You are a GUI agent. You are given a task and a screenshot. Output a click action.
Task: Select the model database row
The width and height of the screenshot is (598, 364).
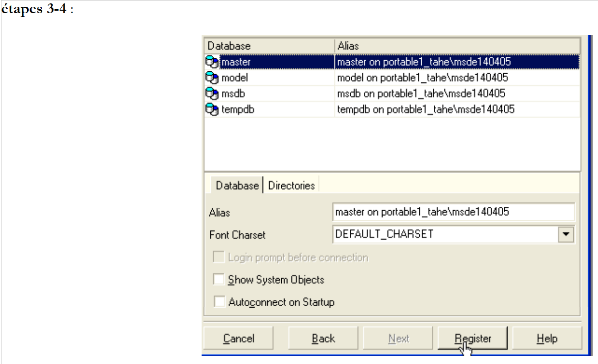[235, 78]
